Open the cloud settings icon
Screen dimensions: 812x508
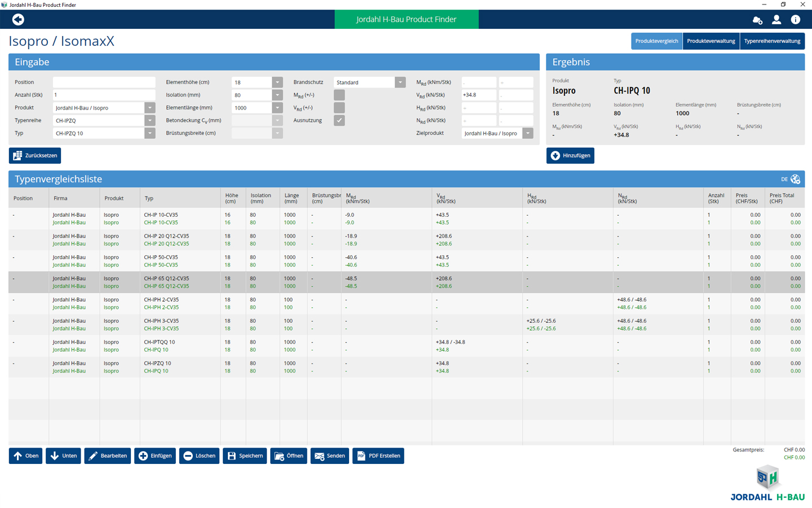(x=757, y=20)
